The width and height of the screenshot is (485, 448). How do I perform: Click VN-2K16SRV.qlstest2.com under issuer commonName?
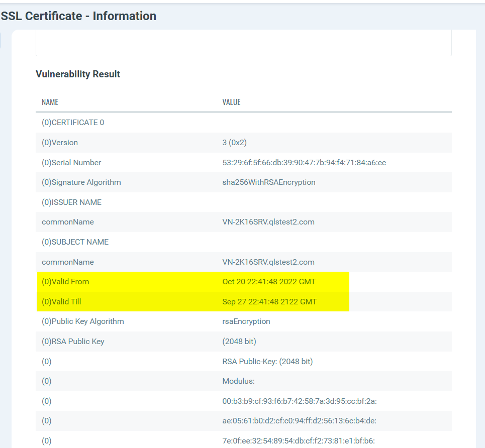pyautogui.click(x=268, y=221)
